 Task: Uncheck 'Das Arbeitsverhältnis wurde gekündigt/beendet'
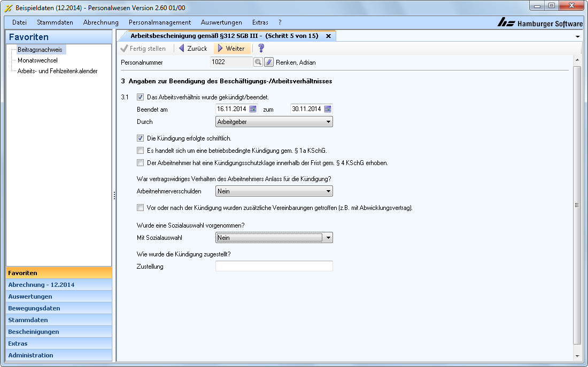point(140,97)
